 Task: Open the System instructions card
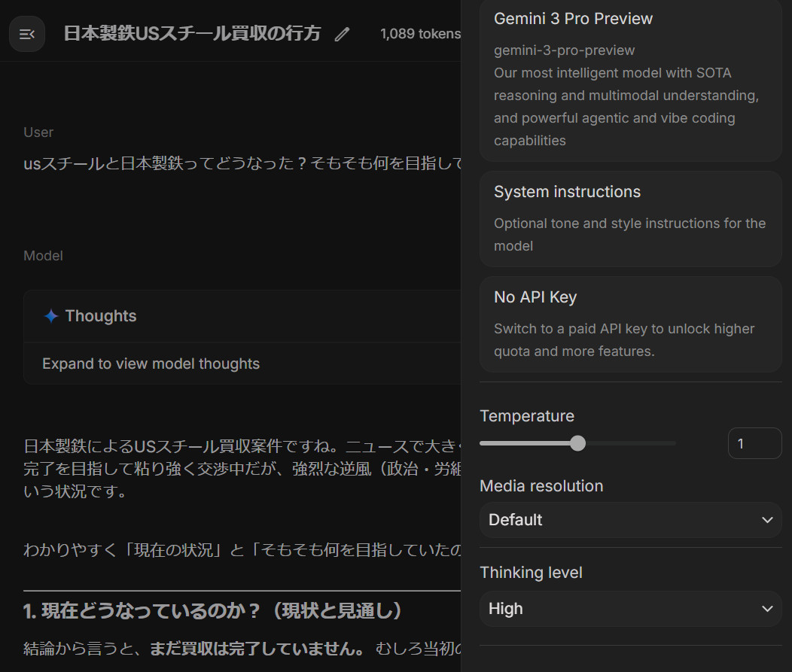tap(629, 218)
